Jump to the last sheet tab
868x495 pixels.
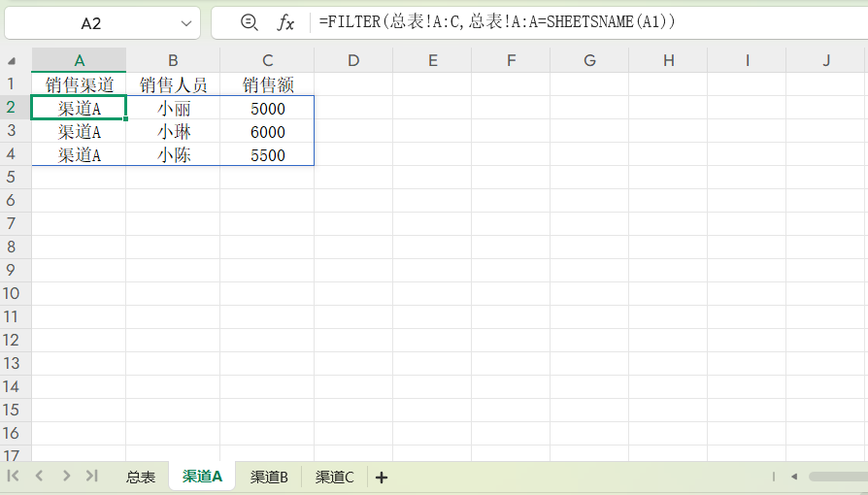[91, 476]
